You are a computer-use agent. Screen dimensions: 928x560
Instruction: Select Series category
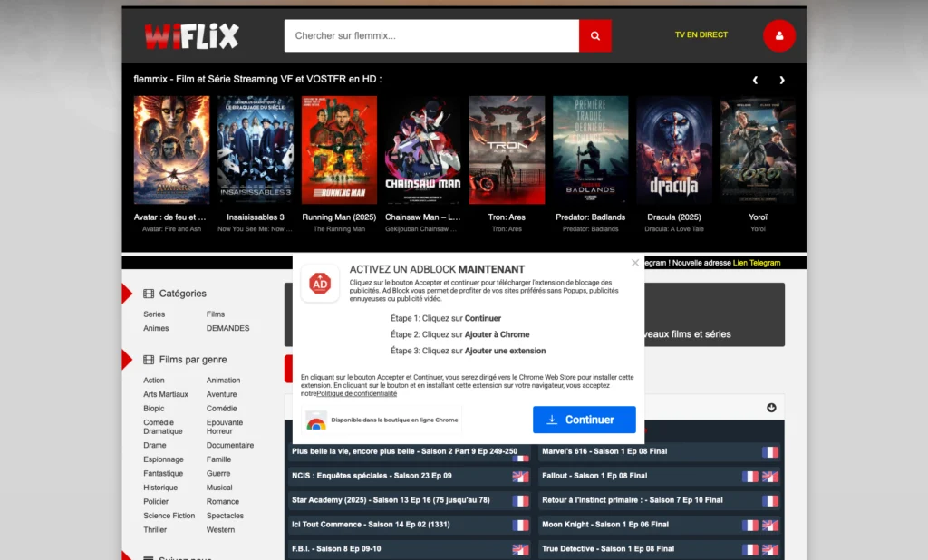coord(154,314)
